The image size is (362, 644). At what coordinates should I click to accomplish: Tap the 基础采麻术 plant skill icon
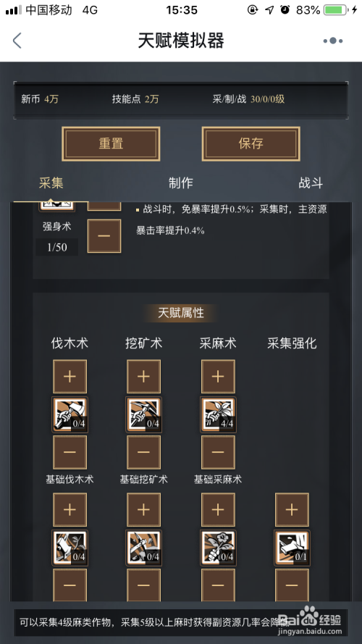(x=217, y=414)
